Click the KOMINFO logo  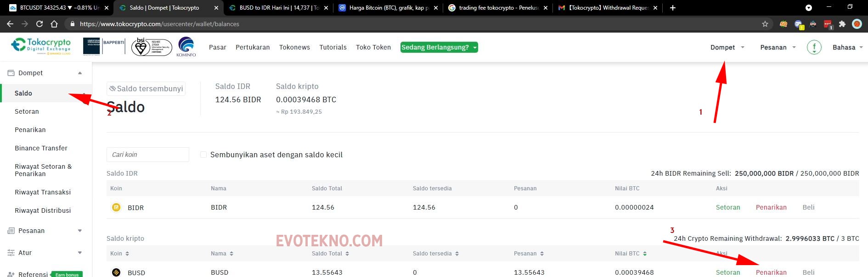tap(186, 47)
